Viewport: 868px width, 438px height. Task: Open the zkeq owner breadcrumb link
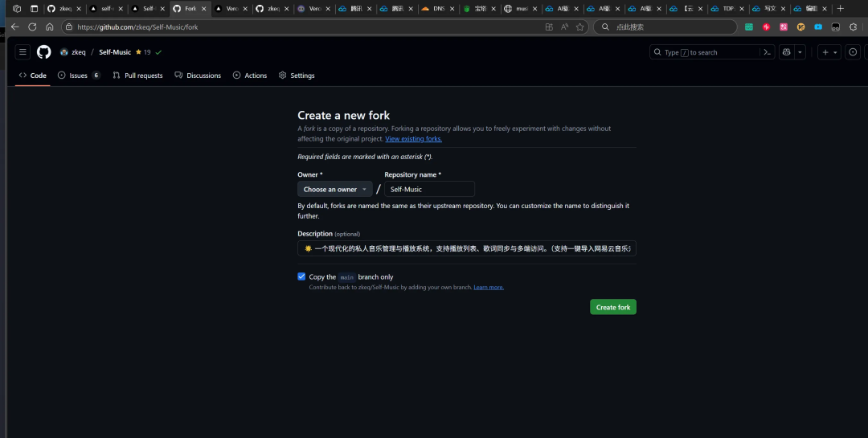coord(79,52)
